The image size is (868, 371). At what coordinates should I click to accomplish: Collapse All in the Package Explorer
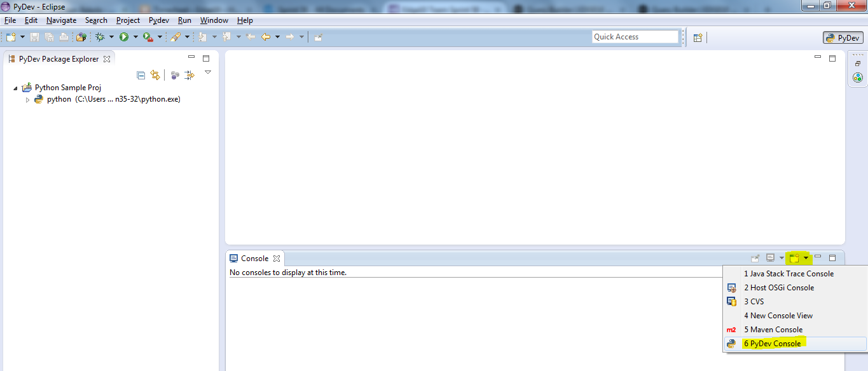click(141, 75)
